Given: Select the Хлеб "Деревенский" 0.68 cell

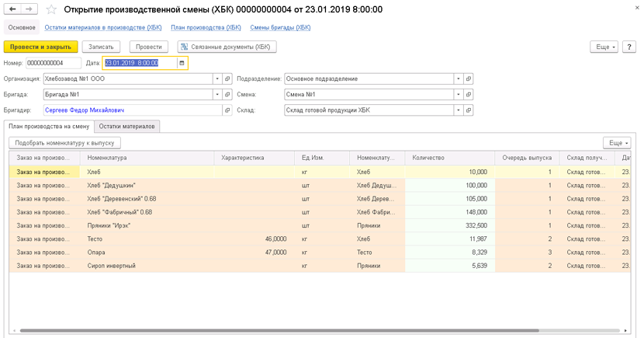Looking at the screenshot, I should (147, 199).
